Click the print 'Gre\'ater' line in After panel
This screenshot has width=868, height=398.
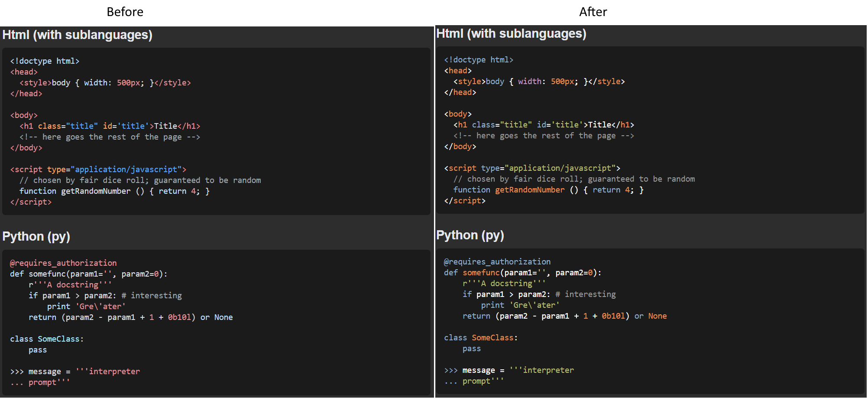(x=521, y=305)
